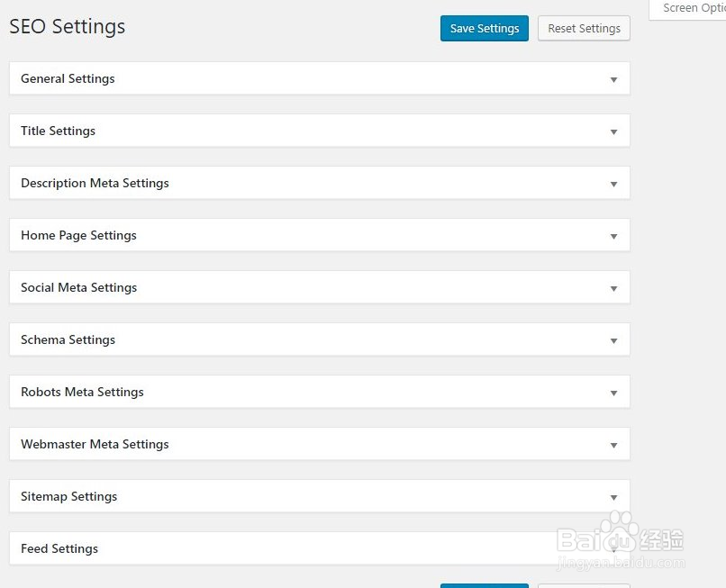Expand Title Settings via its arrow
Screen dimensions: 726x588
coord(613,132)
